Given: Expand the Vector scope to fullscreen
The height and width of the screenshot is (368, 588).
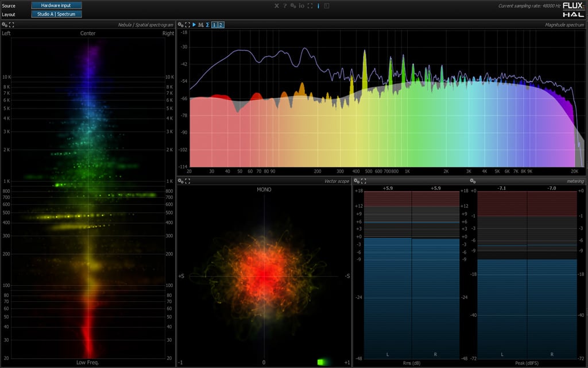Looking at the screenshot, I should point(188,181).
